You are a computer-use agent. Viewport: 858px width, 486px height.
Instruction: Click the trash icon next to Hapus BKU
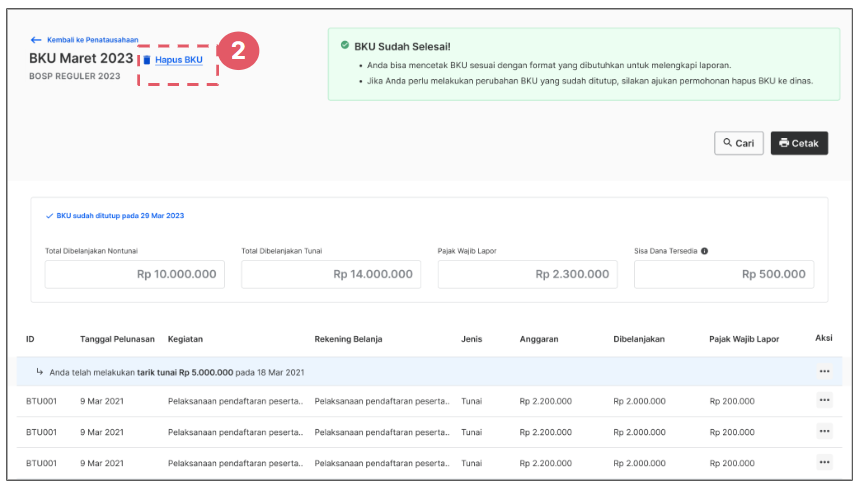(x=147, y=60)
